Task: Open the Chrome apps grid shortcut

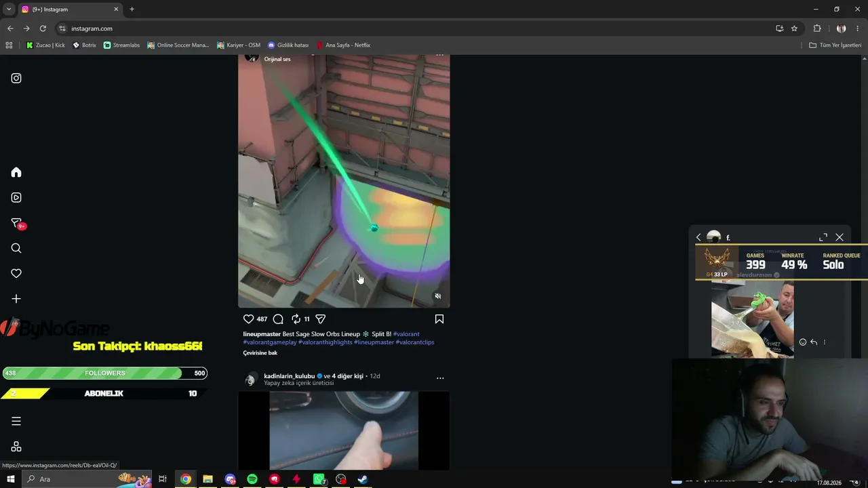Action: pos(9,45)
